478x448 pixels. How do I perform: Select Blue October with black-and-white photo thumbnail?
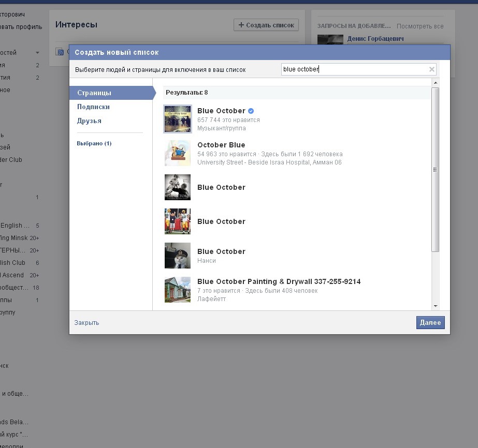click(x=178, y=187)
